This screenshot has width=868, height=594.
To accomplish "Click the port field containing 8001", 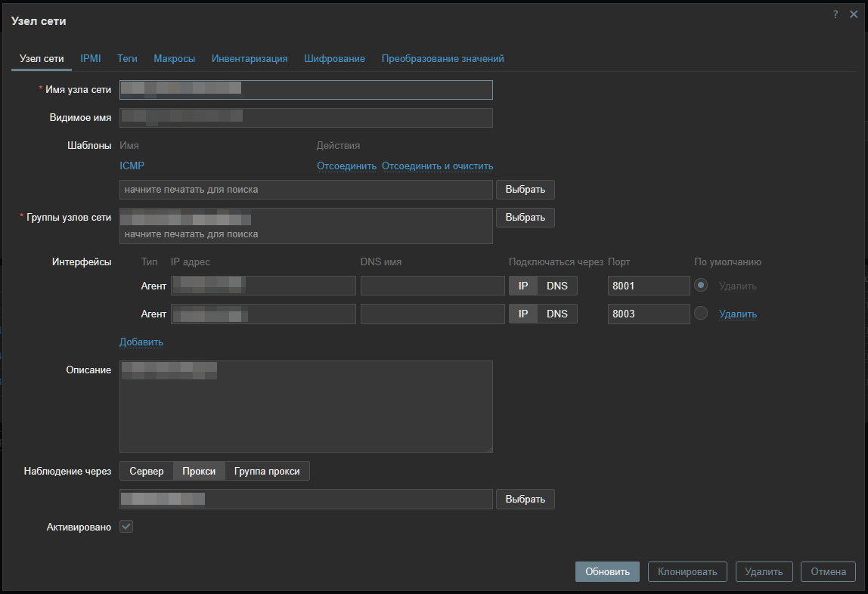I will tap(649, 286).
